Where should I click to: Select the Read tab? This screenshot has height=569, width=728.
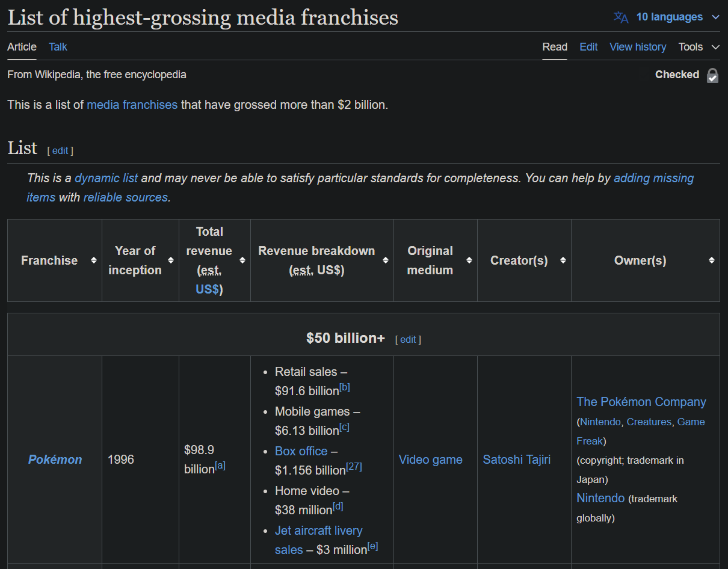pos(555,47)
